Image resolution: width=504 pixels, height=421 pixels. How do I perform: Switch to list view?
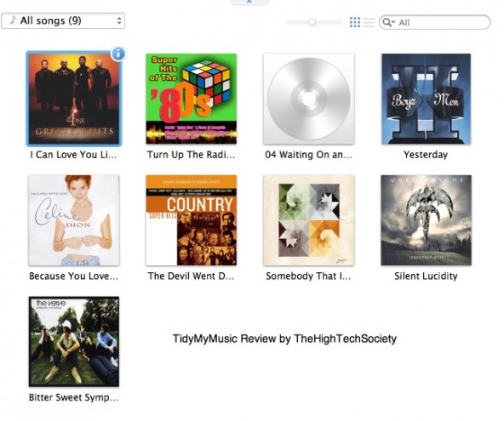[369, 22]
